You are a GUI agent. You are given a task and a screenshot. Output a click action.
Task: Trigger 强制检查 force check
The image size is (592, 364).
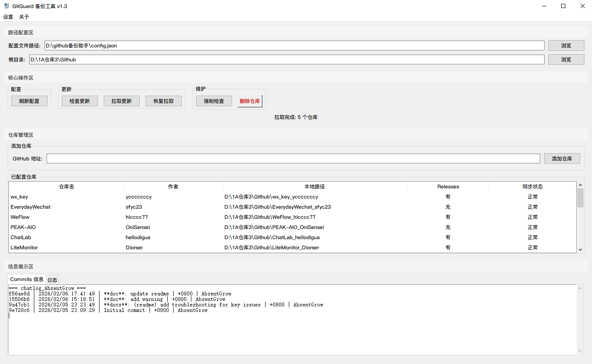(x=213, y=101)
